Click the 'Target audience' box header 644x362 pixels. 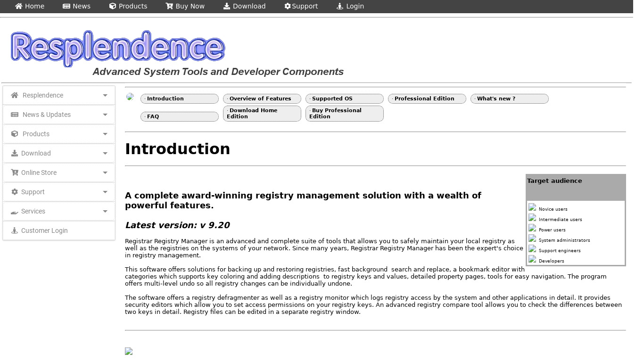point(576,188)
